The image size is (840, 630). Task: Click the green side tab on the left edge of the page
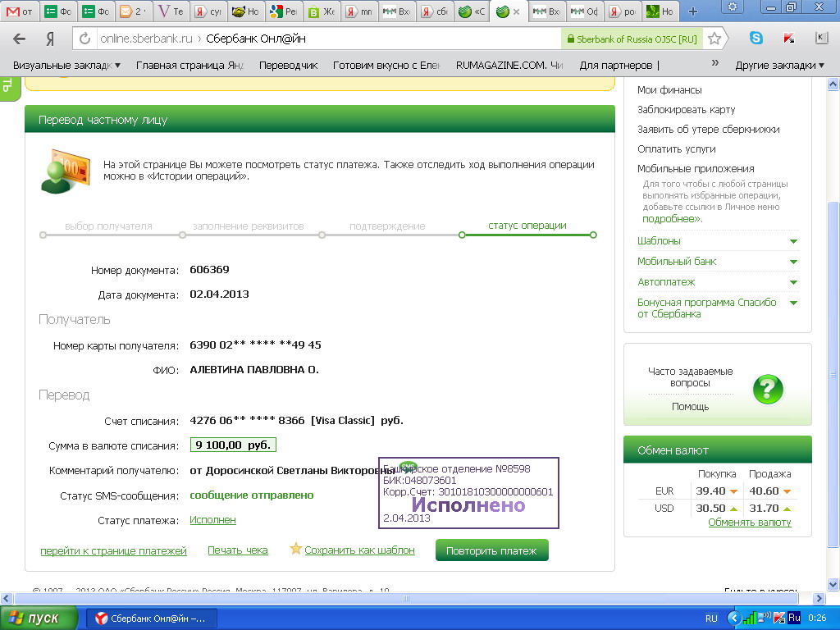coord(9,89)
